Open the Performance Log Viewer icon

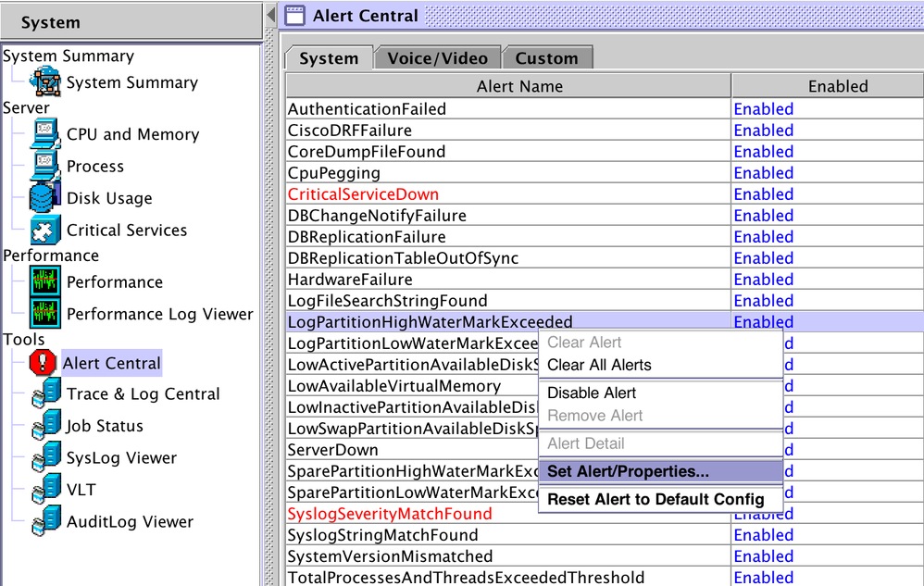pyautogui.click(x=45, y=314)
